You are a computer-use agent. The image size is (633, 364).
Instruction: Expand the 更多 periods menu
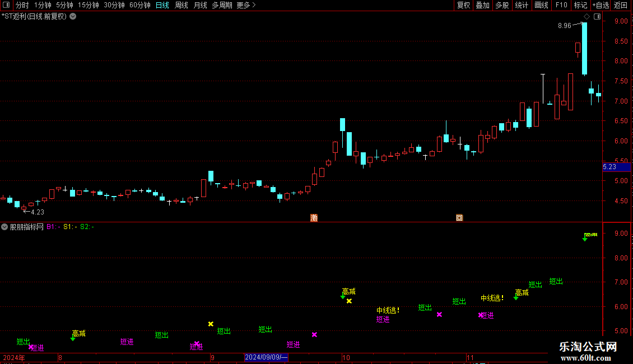(246, 5)
